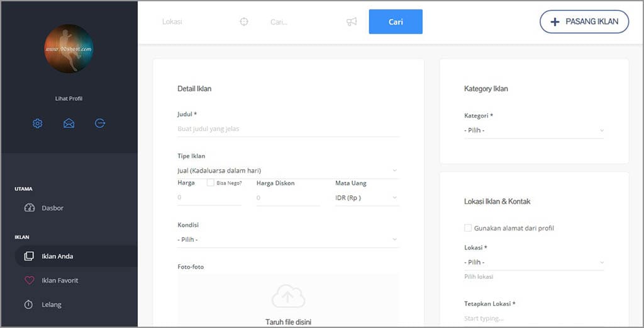Select Lelang in the sidebar
This screenshot has width=644, height=328.
52,305
